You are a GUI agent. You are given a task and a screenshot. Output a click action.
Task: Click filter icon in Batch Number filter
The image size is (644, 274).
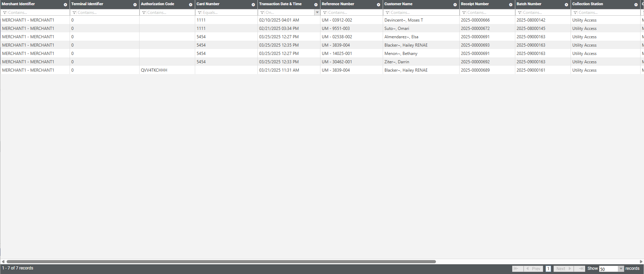click(520, 13)
